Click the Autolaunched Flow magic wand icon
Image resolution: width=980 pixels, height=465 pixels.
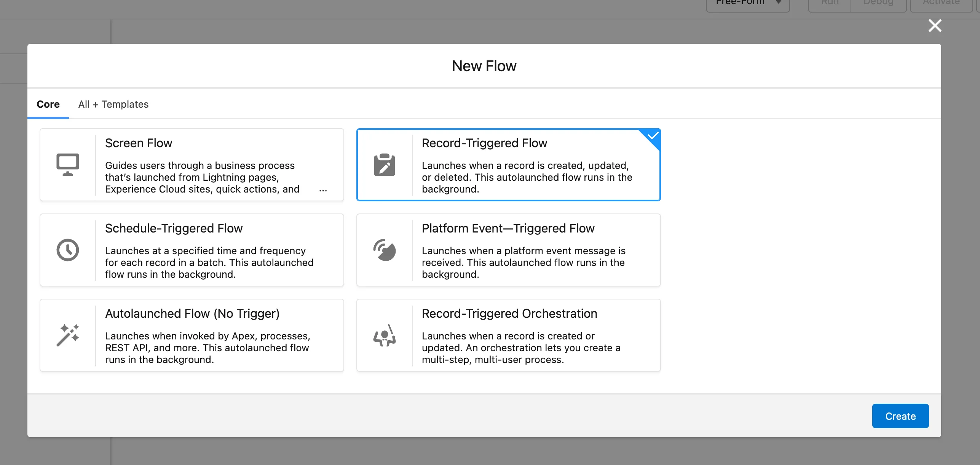pos(68,335)
